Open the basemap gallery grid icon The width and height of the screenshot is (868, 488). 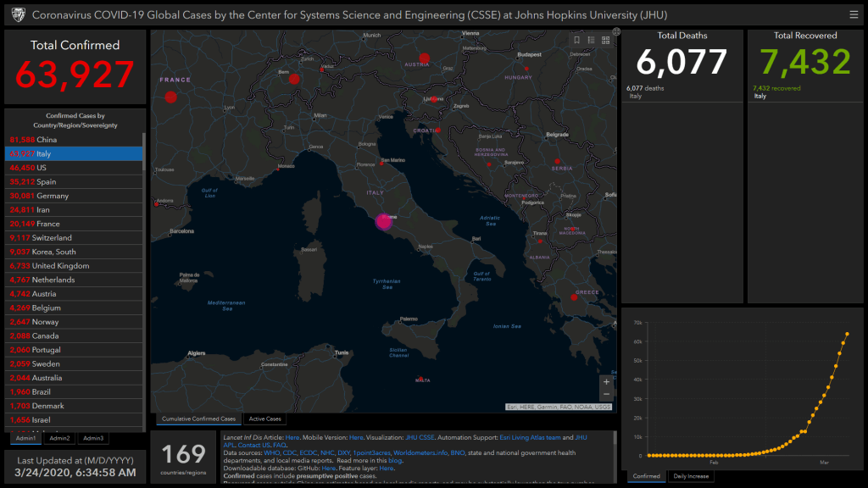(605, 41)
